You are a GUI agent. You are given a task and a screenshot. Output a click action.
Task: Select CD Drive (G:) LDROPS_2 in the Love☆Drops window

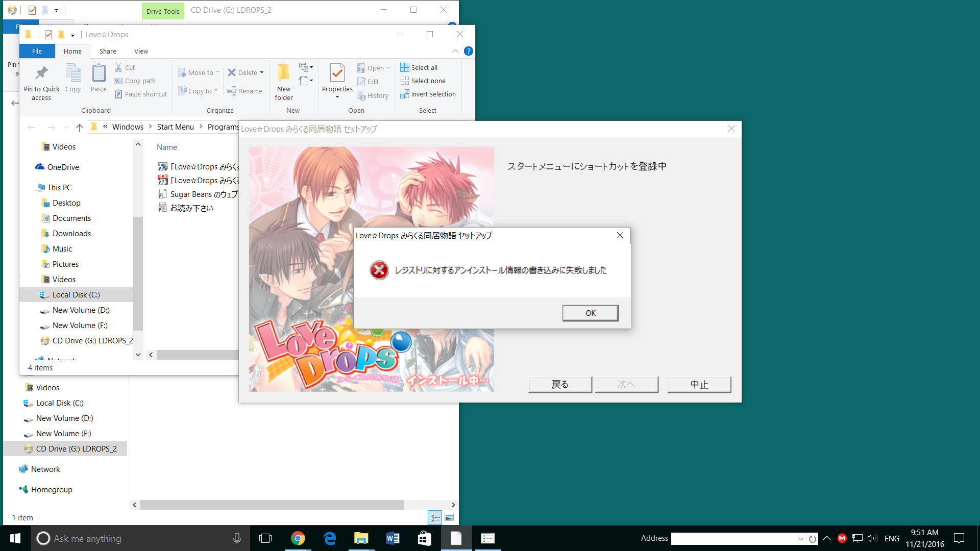point(86,340)
